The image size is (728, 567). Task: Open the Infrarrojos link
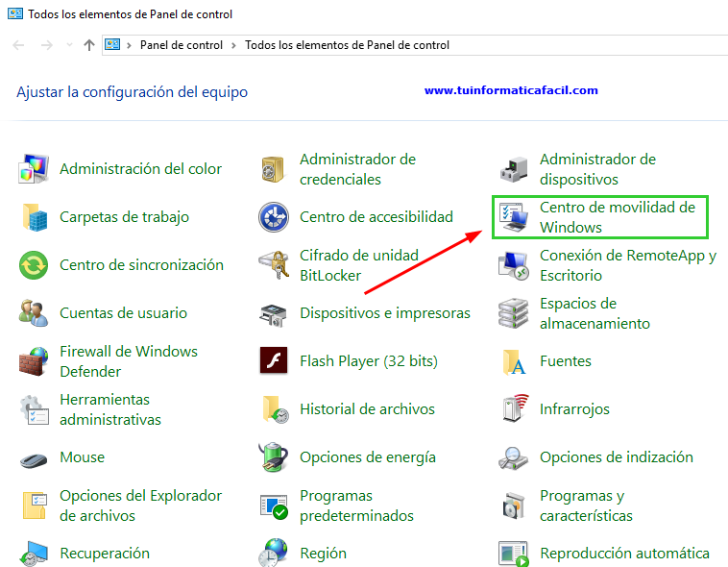[x=574, y=409]
